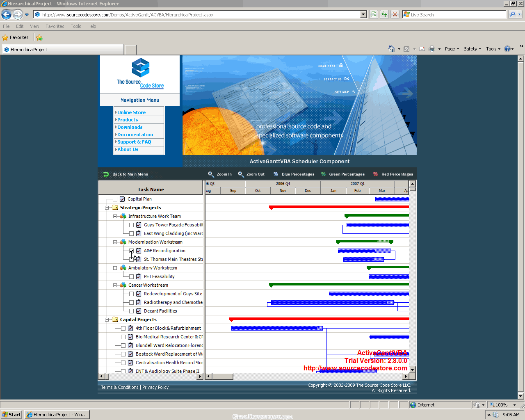The width and height of the screenshot is (525, 420).
Task: Open the Privacy Policy footer link
Action: (x=155, y=387)
